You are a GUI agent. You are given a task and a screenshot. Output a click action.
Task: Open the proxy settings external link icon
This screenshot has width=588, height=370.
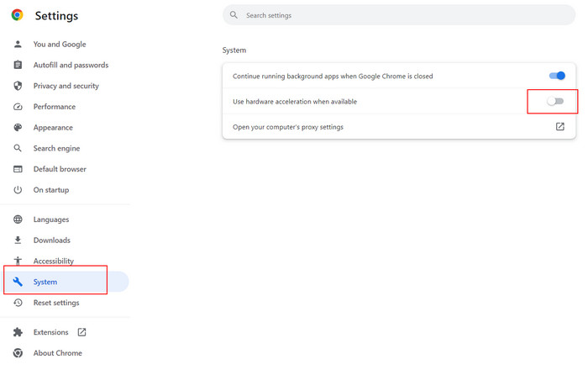tap(560, 126)
